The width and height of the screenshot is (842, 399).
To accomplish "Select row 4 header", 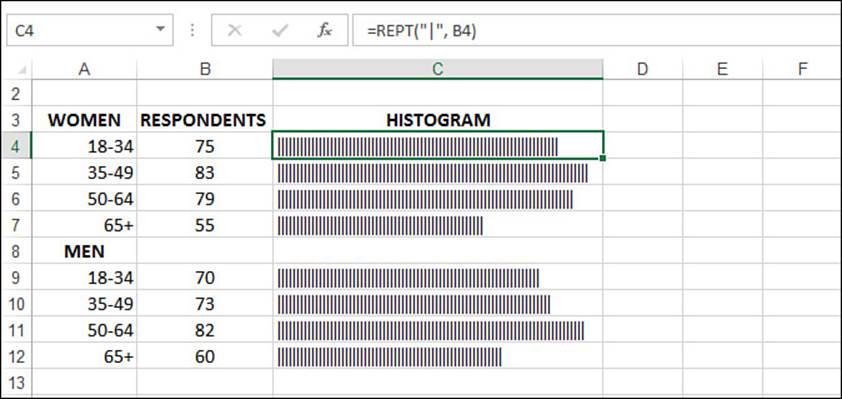I will tap(16, 146).
